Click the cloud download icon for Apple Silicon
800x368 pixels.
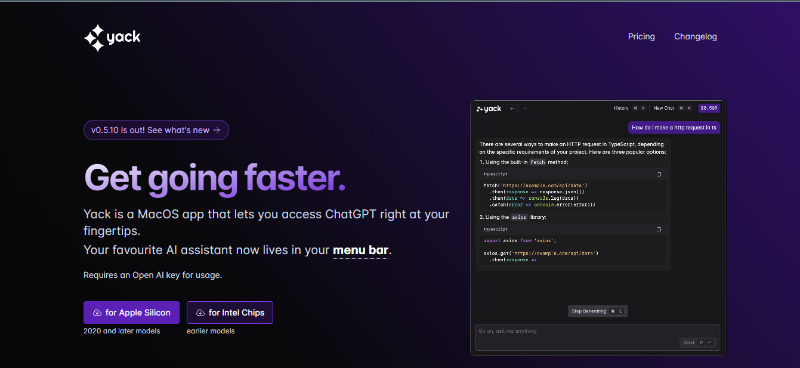click(97, 312)
